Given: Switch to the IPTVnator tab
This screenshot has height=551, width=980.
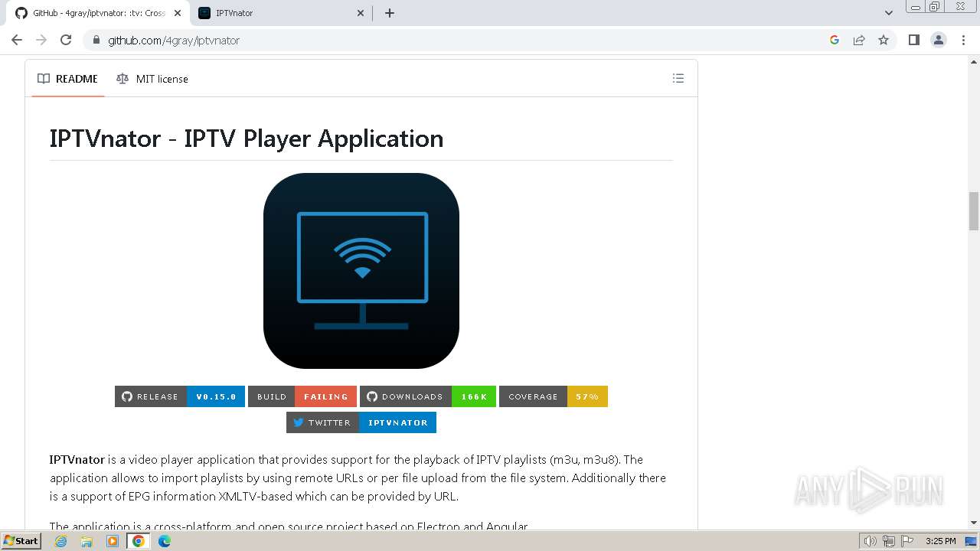Looking at the screenshot, I should point(281,13).
